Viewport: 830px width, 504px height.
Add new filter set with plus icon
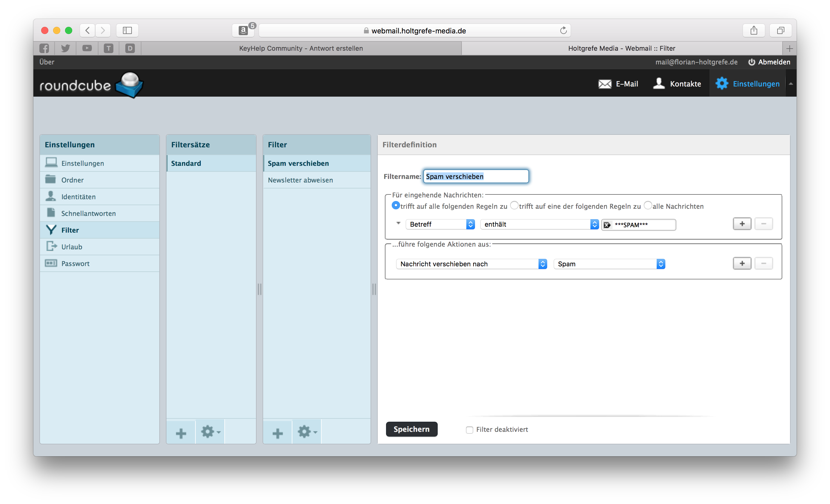pyautogui.click(x=181, y=433)
